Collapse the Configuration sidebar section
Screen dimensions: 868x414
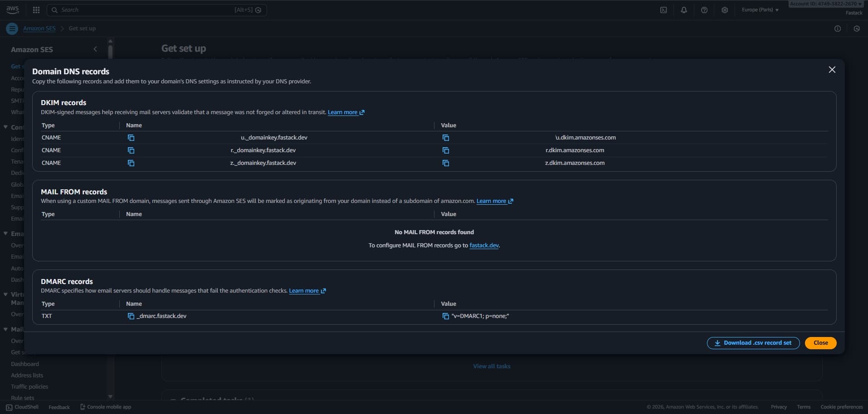coord(5,127)
